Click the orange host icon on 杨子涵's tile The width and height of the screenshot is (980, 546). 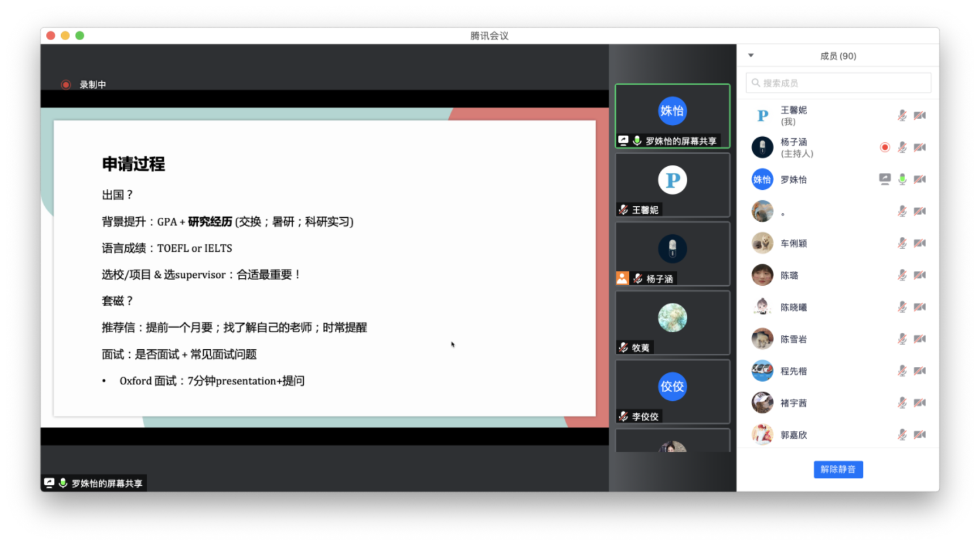coord(623,278)
